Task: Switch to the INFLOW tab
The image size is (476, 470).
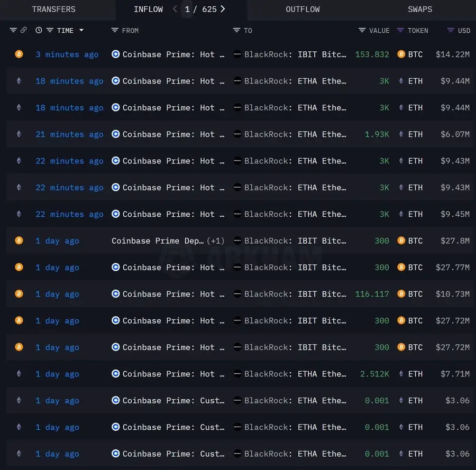Action: tap(148, 10)
